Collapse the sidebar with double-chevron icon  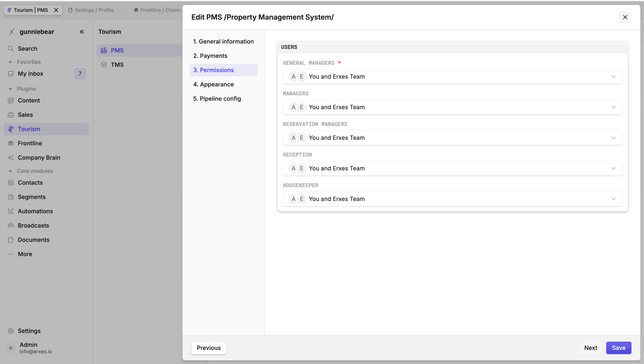pos(82,32)
